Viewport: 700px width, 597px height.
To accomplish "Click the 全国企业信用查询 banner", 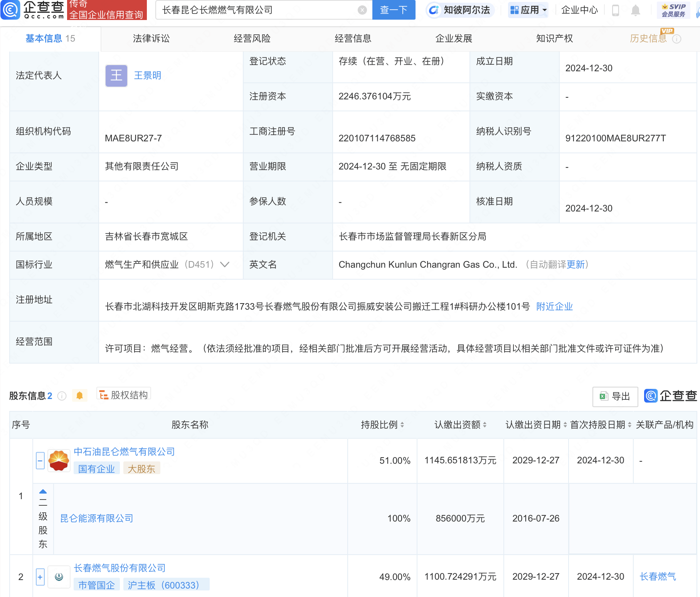I will pyautogui.click(x=107, y=10).
